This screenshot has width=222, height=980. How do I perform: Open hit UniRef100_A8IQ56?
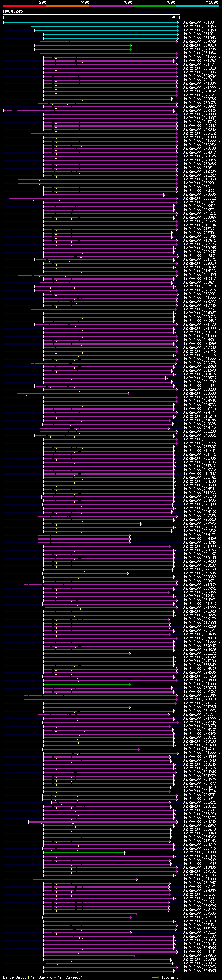coord(199,26)
